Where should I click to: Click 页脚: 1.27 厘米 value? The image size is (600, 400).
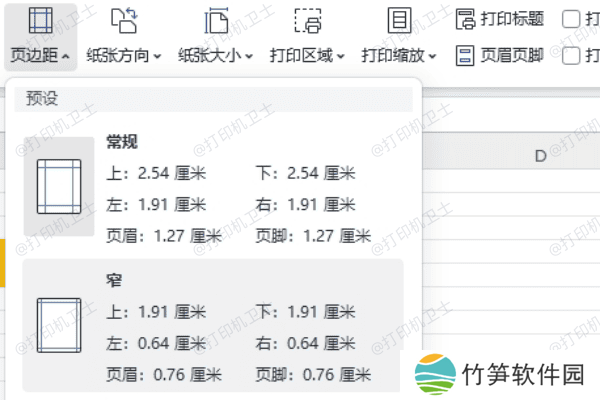pyautogui.click(x=313, y=236)
